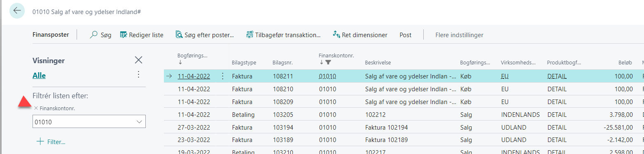Open Ret dimensioner action
Image resolution: width=644 pixels, height=154 pixels.
click(360, 35)
